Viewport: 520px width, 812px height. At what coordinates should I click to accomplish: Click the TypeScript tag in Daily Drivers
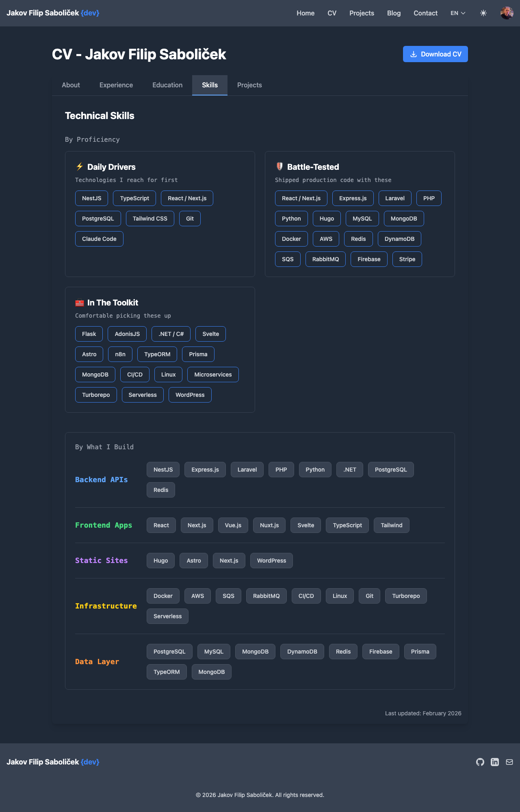click(134, 198)
